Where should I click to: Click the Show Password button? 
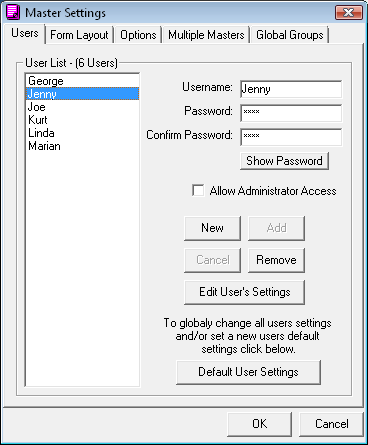tap(284, 161)
